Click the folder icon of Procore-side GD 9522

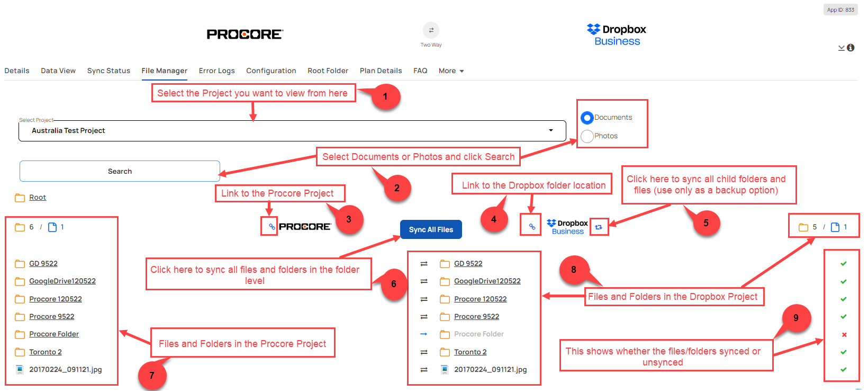[20, 264]
